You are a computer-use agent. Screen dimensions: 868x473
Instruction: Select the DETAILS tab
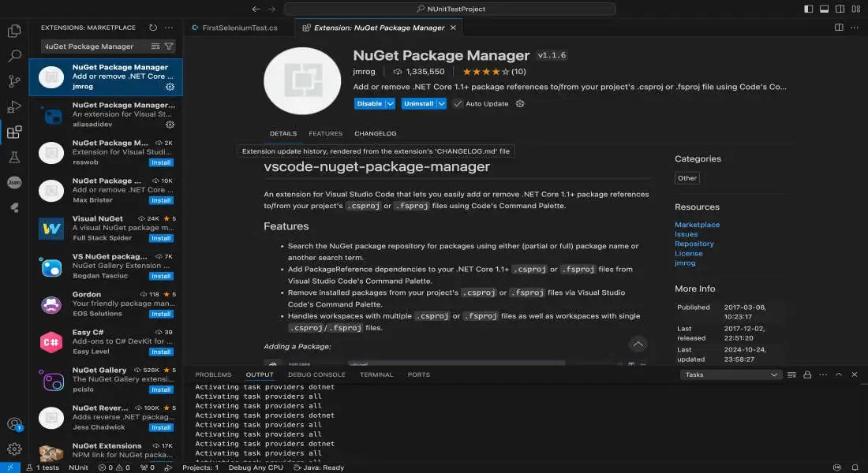click(x=282, y=133)
